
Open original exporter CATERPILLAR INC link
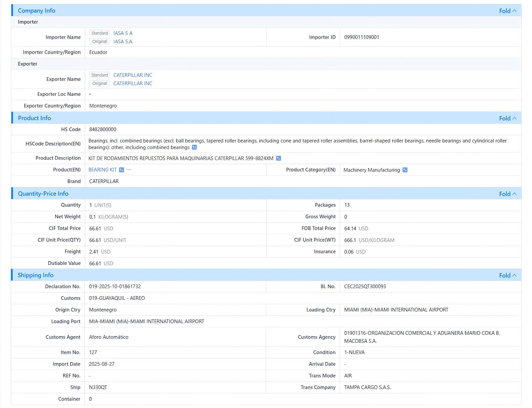pos(133,84)
